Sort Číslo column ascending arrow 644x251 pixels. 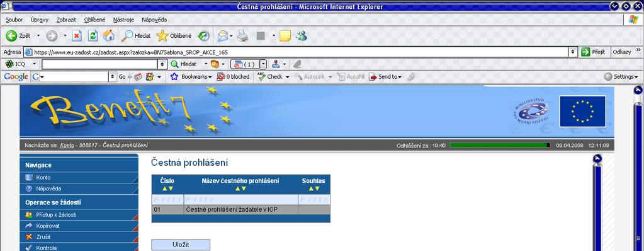coord(165,189)
